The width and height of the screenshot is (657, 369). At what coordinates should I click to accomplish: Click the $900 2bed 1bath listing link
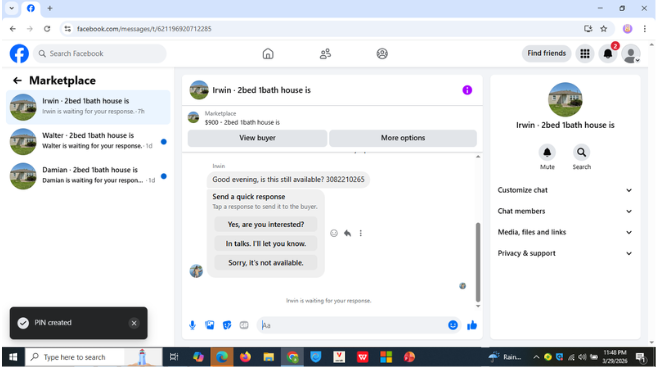coord(242,122)
